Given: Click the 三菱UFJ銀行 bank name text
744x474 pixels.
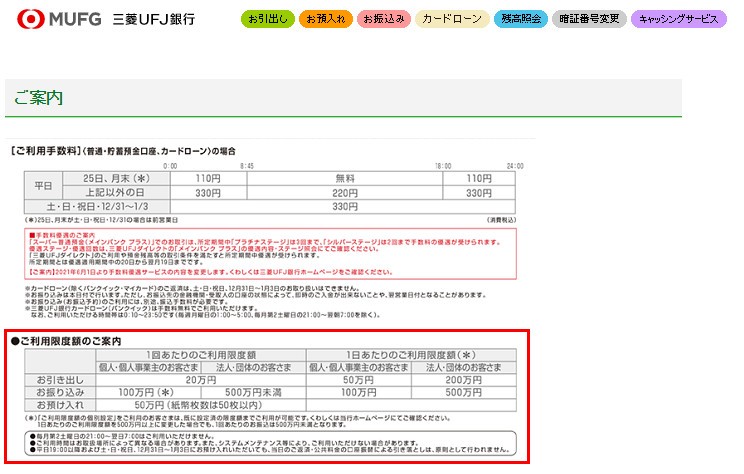Looking at the screenshot, I should click(154, 19).
